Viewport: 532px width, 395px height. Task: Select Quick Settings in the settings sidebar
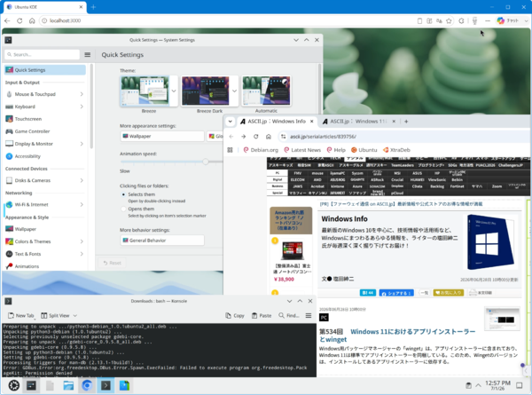click(45, 70)
